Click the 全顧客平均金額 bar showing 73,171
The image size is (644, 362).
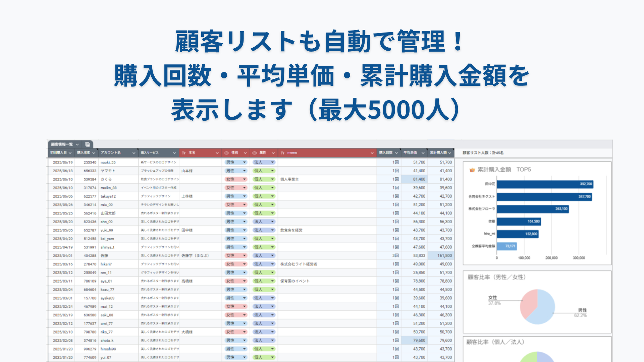[507, 246]
